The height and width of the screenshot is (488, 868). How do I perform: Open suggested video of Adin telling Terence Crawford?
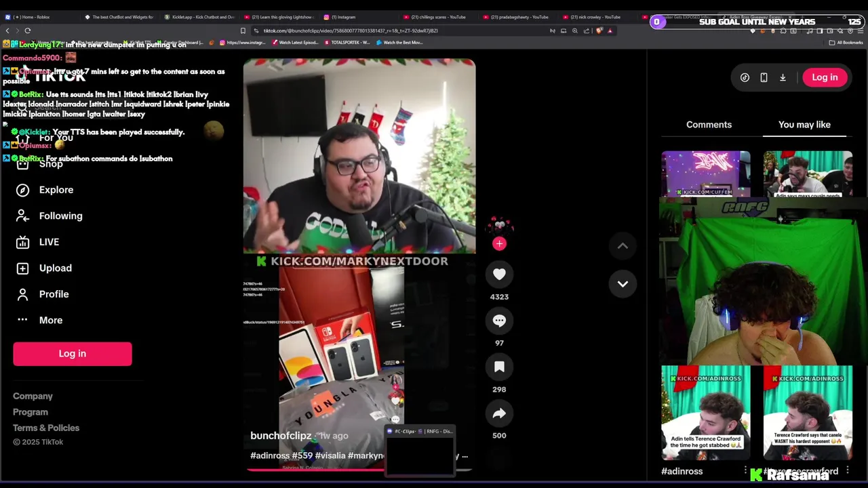click(706, 413)
